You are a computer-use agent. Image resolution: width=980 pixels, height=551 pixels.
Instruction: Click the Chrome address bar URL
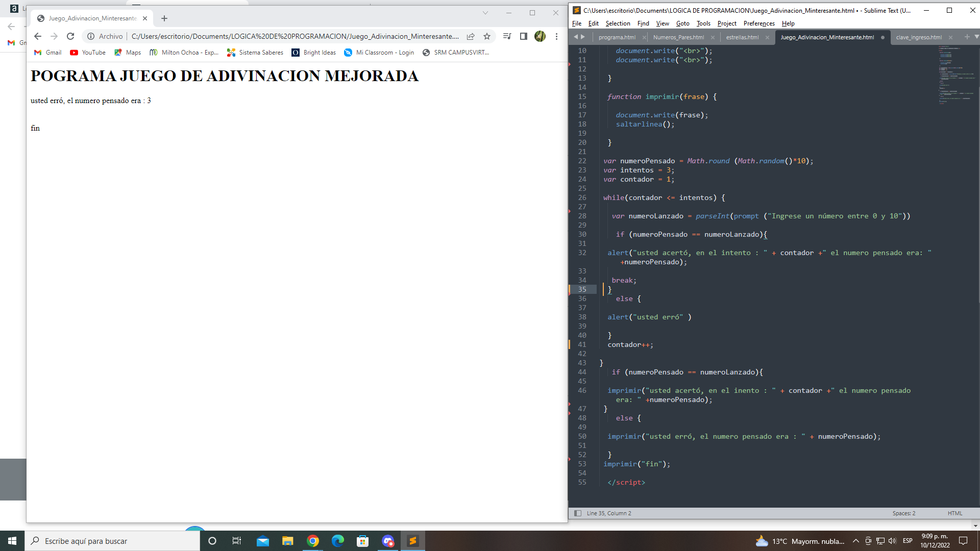(x=295, y=36)
